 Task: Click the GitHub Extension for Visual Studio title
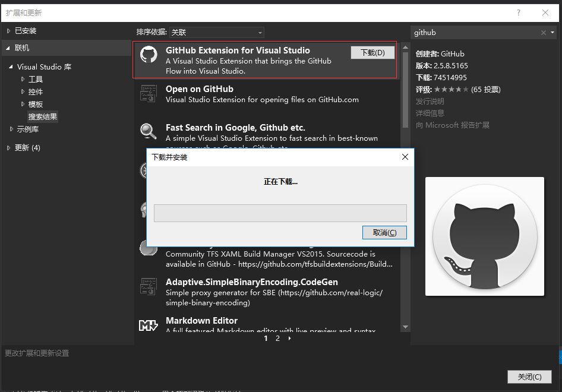click(238, 50)
